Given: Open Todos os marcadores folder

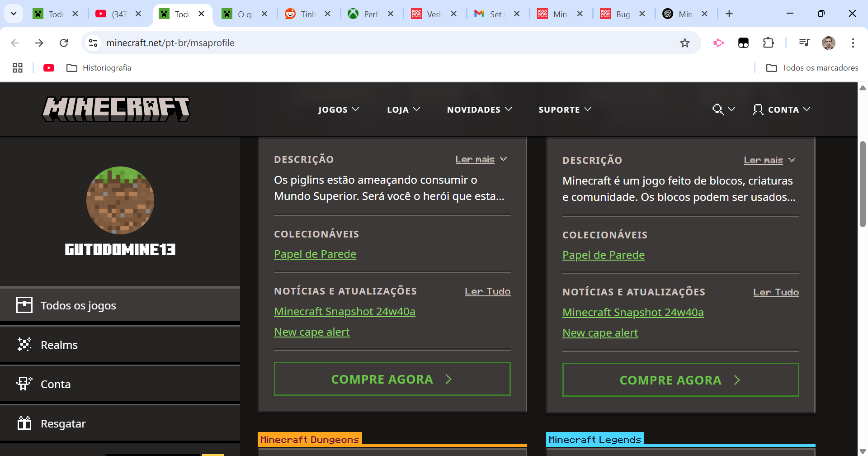Looking at the screenshot, I should click(812, 68).
